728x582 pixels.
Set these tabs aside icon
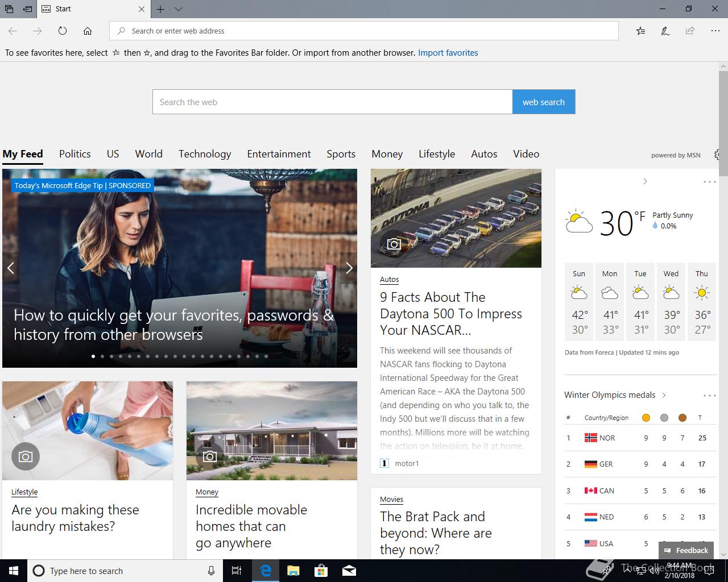coord(27,9)
